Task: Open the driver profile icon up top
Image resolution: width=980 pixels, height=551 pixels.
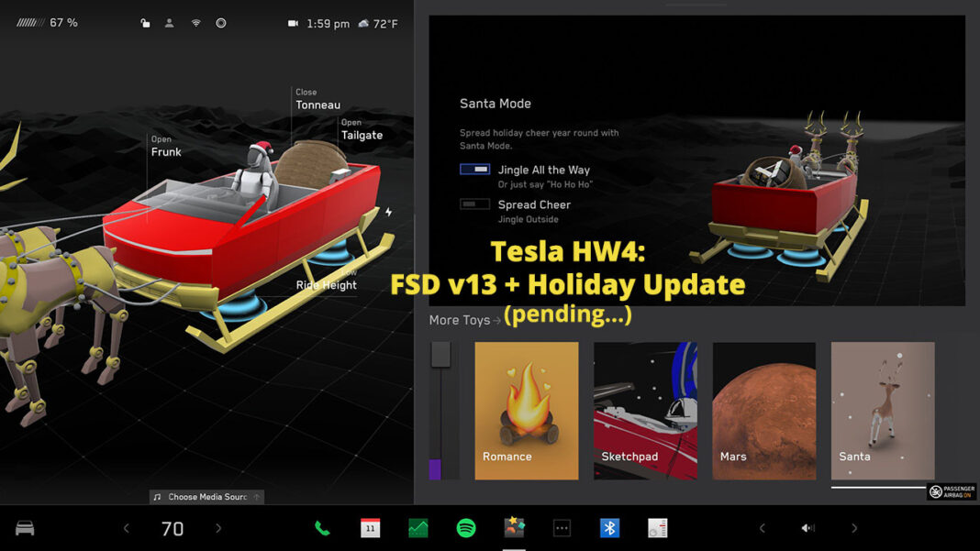Action: tap(169, 22)
